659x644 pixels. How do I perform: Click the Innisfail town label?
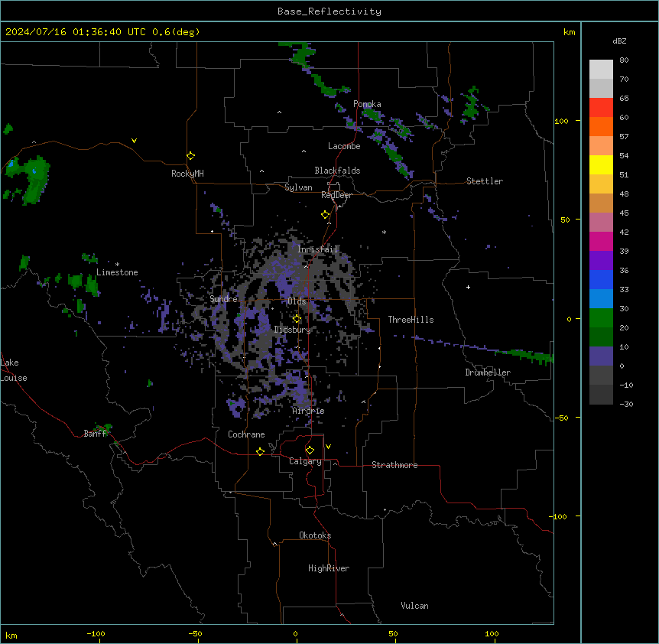pos(318,249)
